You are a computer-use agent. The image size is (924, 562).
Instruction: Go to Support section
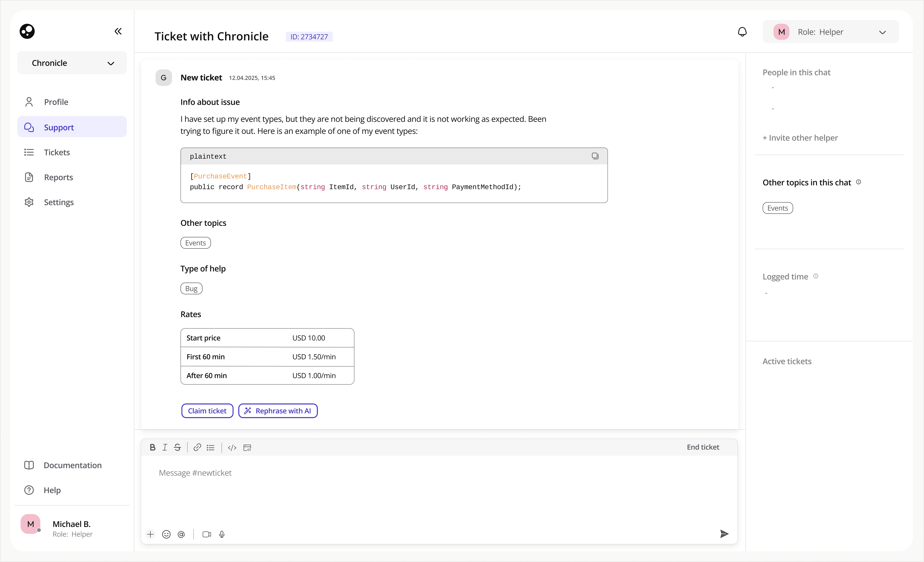72,127
